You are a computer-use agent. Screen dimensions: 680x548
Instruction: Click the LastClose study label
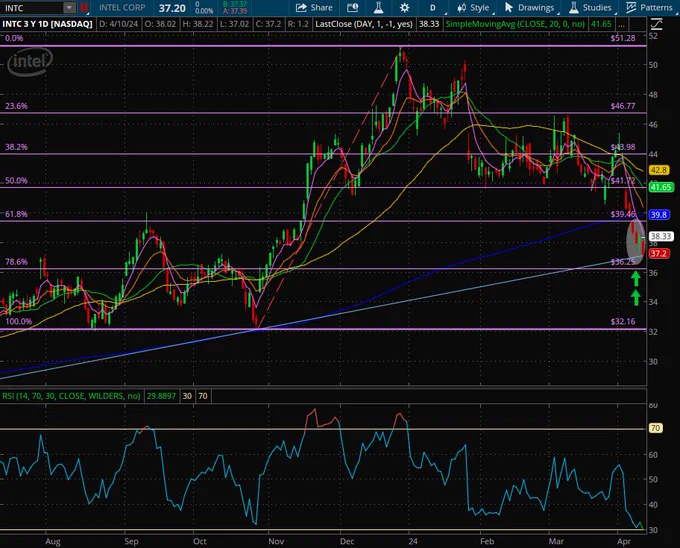364,24
